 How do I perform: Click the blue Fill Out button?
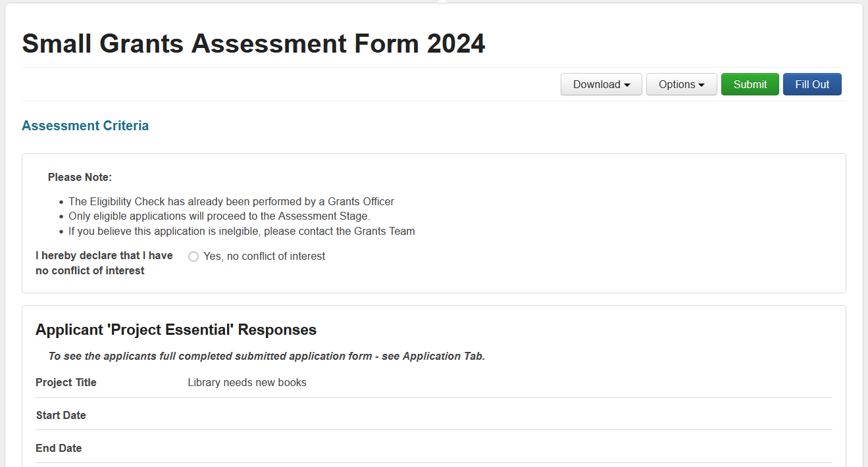[x=811, y=84]
